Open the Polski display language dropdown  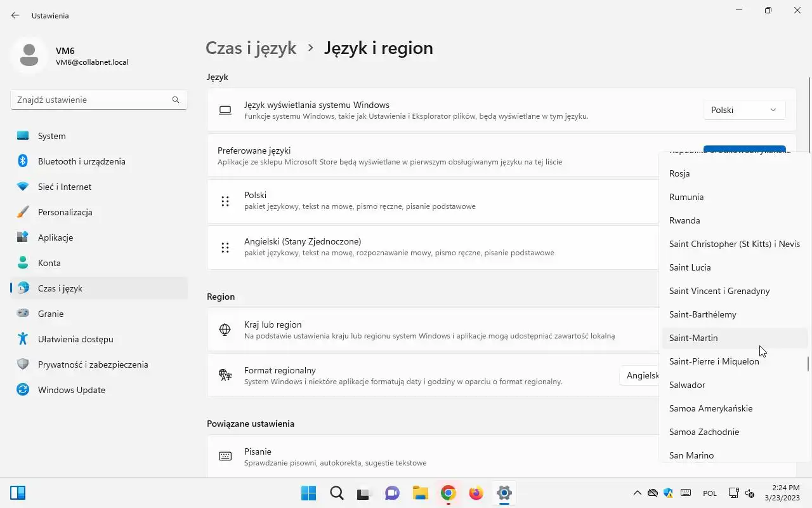click(x=745, y=110)
